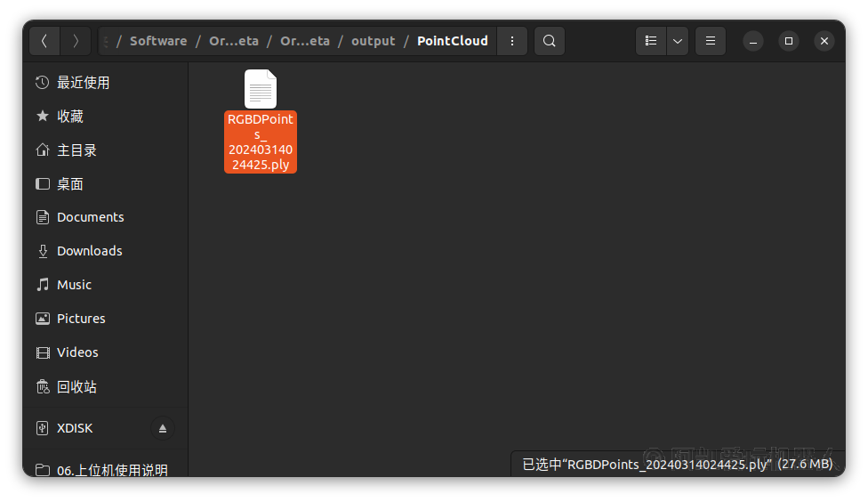Screen dimensions: 868x502
Task: Open the search magnifier icon
Action: [550, 41]
